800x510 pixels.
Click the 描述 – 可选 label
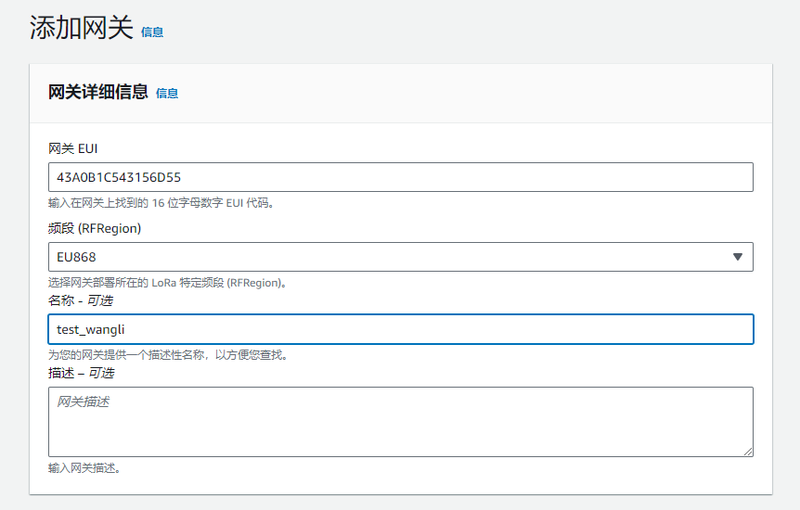tap(81, 373)
